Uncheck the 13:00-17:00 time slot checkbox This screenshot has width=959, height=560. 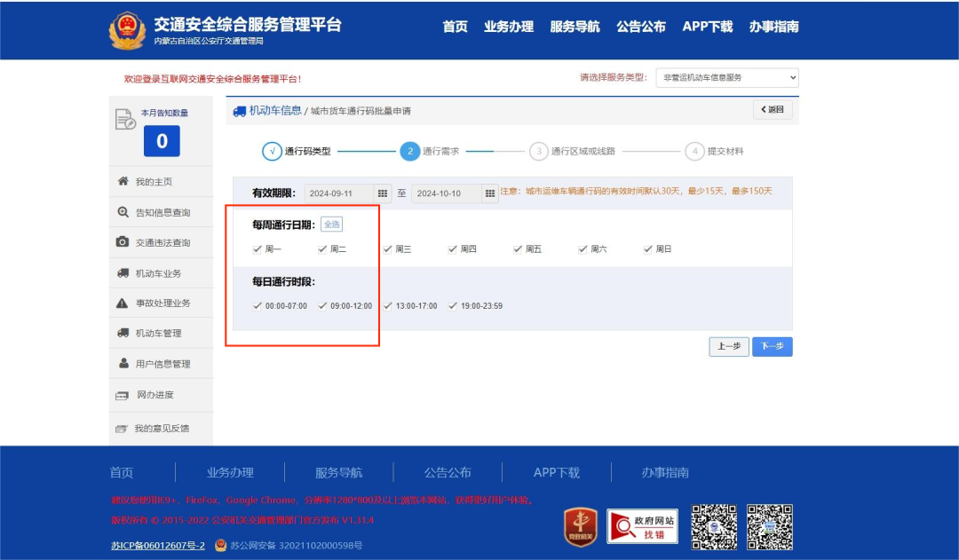coord(388,306)
